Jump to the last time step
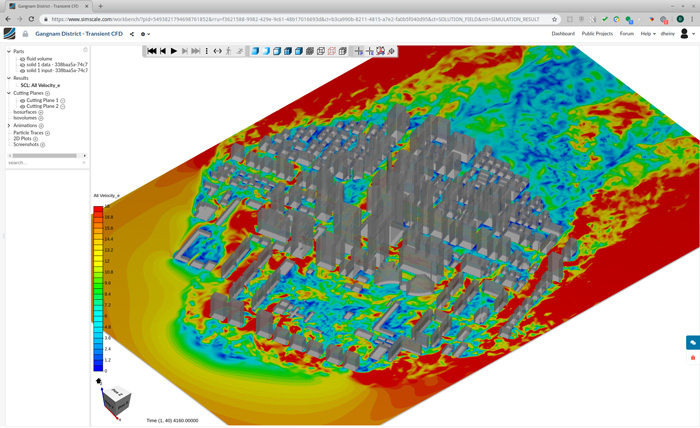 pyautogui.click(x=196, y=51)
